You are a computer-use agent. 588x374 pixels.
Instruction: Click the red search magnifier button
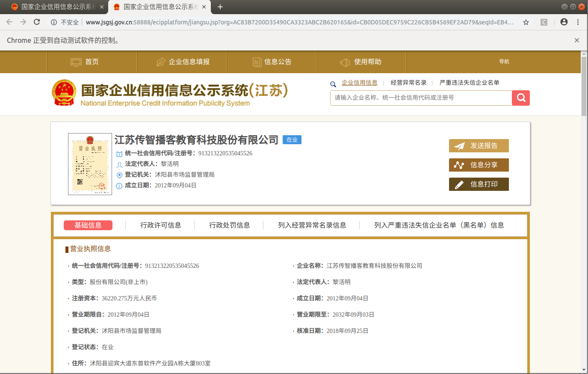pyautogui.click(x=521, y=98)
